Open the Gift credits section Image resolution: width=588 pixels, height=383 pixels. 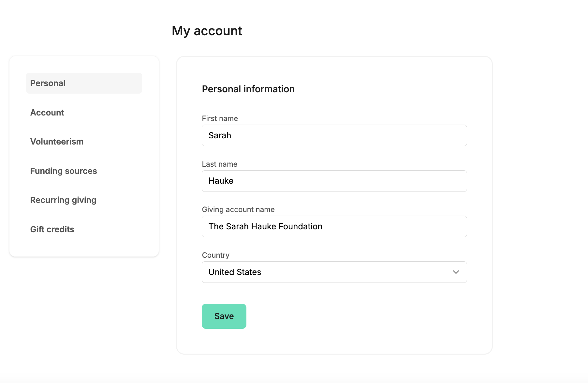click(x=52, y=229)
